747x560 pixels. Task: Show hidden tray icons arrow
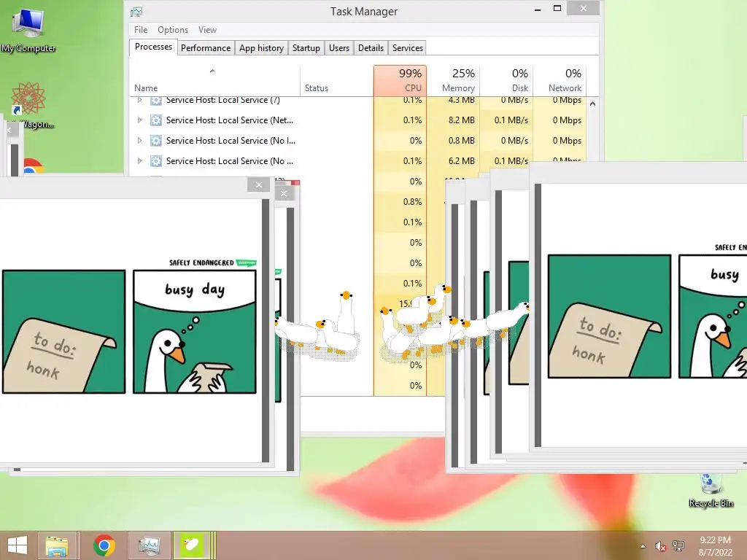(643, 547)
